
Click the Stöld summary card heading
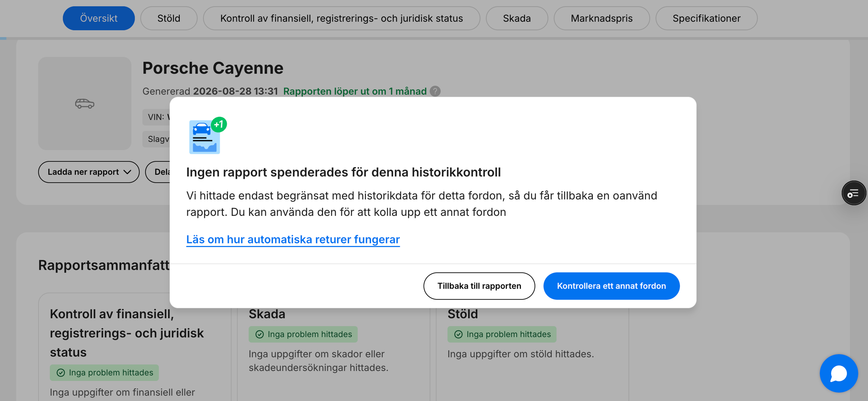[462, 314]
